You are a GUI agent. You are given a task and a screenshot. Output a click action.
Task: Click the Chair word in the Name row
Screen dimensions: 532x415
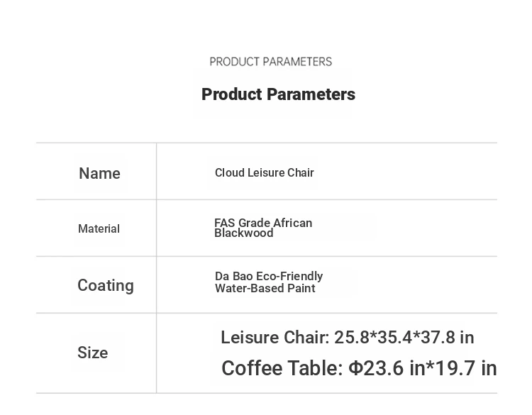coord(300,172)
